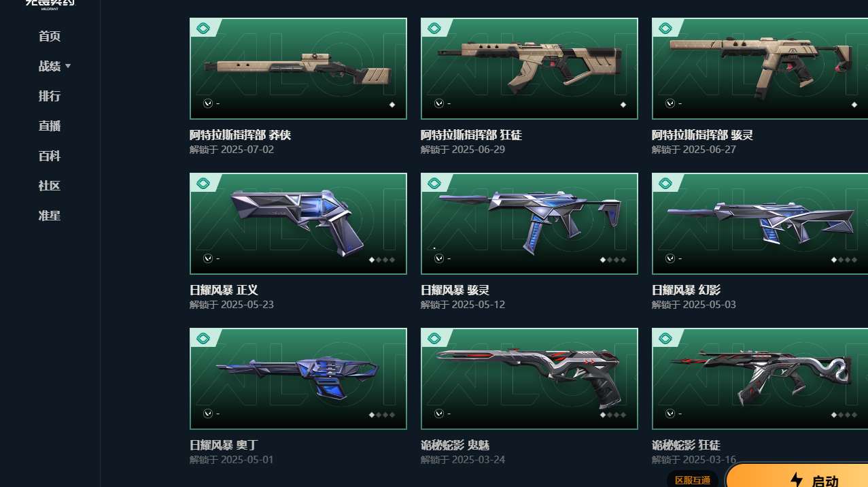Open the 百科 sidebar entry
This screenshot has width=868, height=487.
click(50, 156)
